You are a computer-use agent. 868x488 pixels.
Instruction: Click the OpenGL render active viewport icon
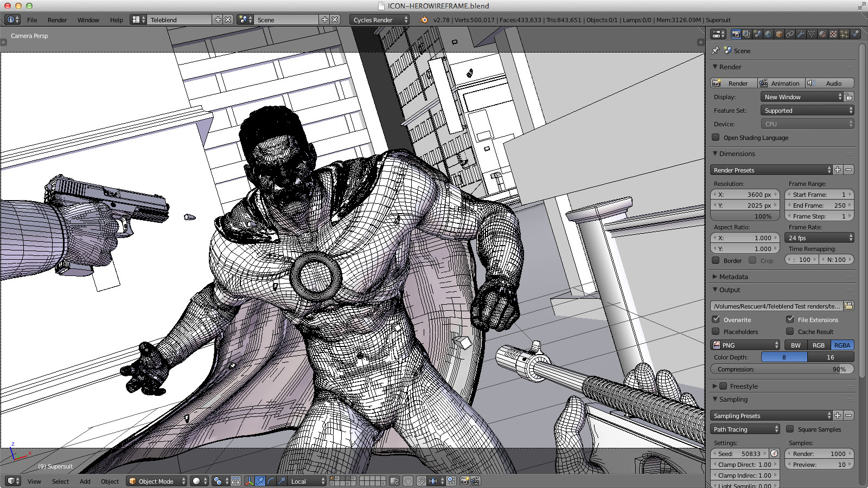(465, 481)
